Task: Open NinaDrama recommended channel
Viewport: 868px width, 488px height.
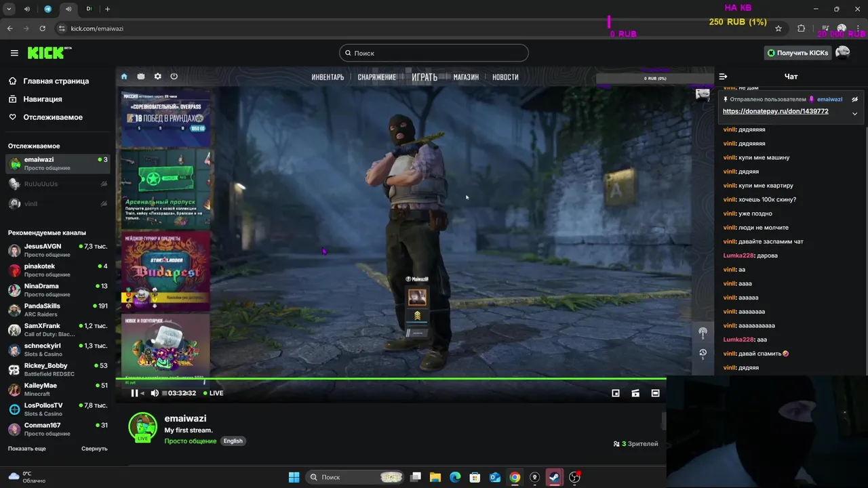Action: (x=58, y=290)
